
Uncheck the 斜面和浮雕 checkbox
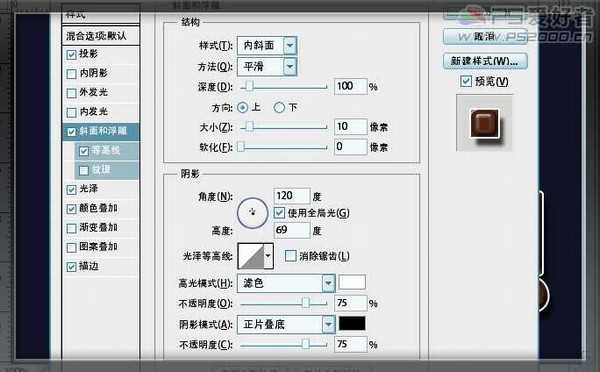[x=72, y=132]
